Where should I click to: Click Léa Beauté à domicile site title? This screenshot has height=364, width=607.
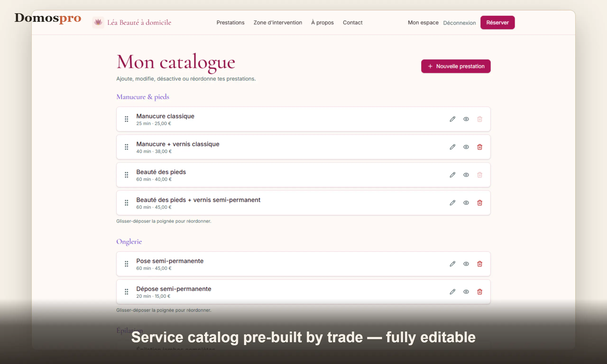click(139, 23)
